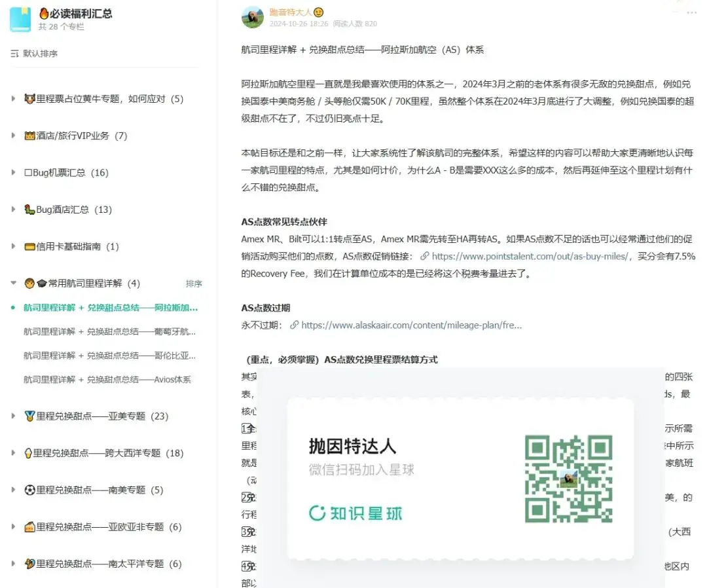Click the credit card icon for 信用卡基础指南
The image size is (707, 588).
(30, 246)
